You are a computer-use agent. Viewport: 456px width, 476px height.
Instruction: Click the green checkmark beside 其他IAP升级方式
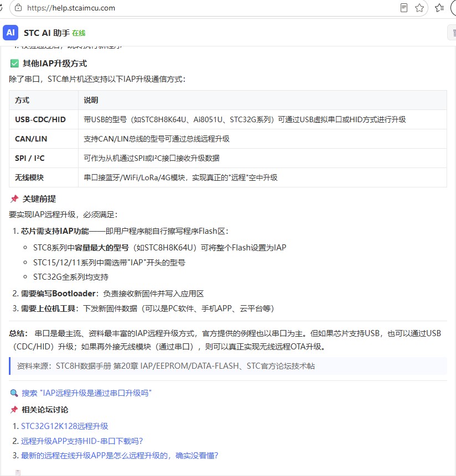14,64
